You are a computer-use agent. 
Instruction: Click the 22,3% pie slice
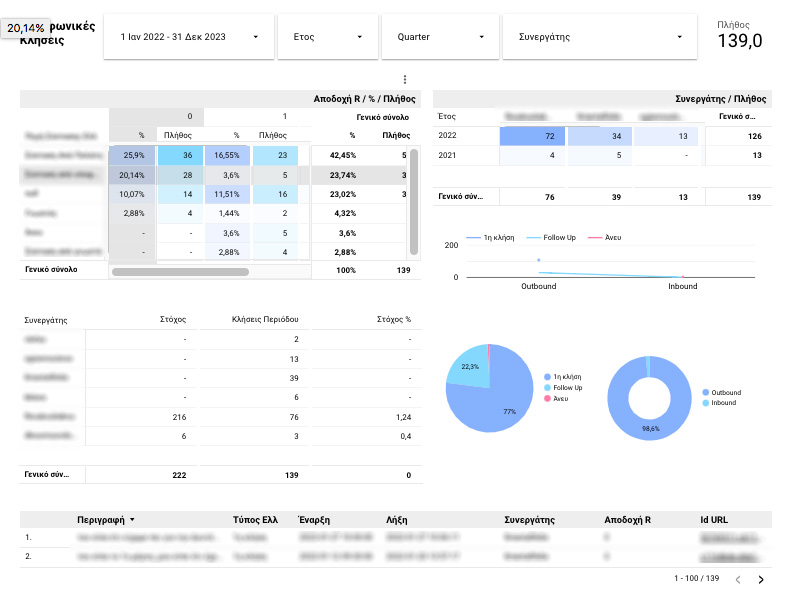470,367
